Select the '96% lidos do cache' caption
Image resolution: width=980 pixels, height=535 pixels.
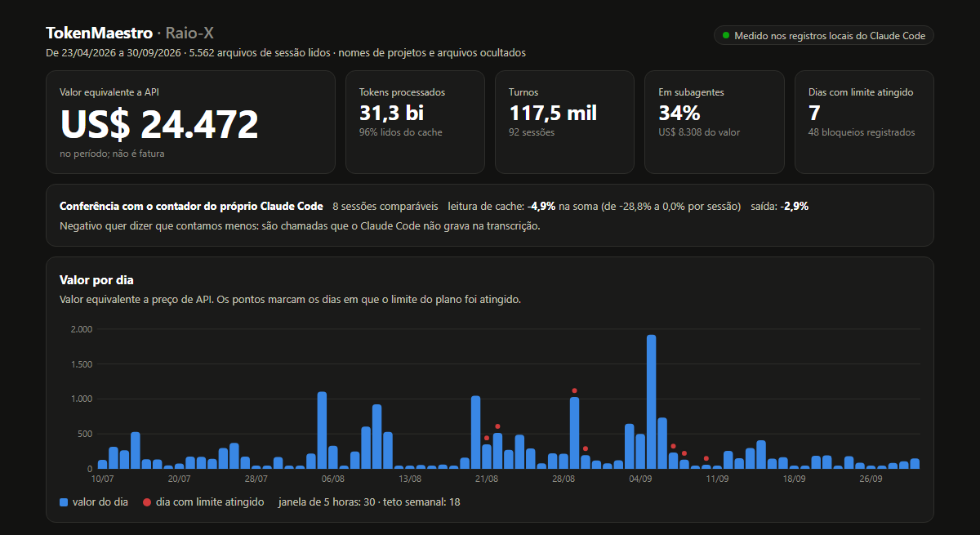(x=401, y=132)
